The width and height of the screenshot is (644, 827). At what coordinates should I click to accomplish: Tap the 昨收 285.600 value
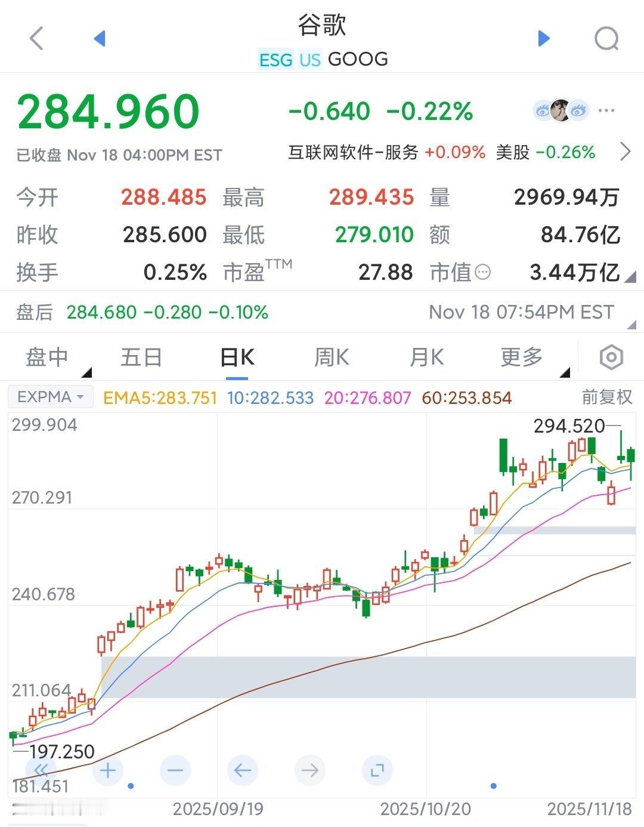[165, 235]
